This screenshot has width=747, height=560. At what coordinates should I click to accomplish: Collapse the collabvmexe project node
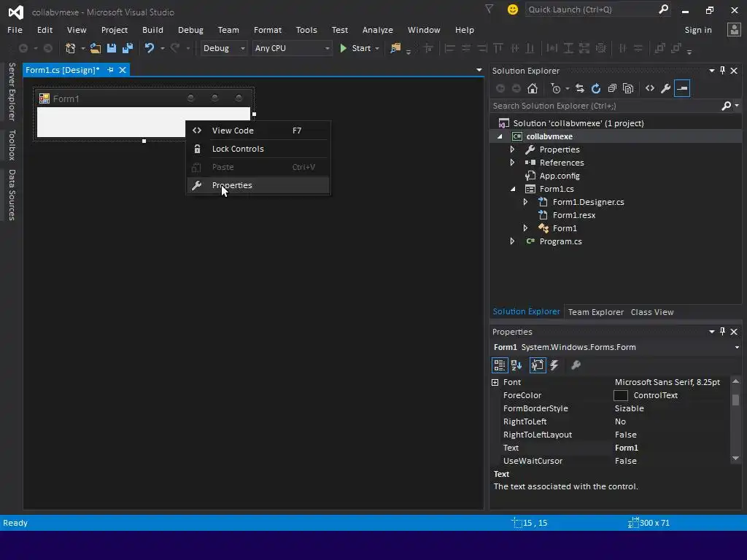pyautogui.click(x=500, y=136)
